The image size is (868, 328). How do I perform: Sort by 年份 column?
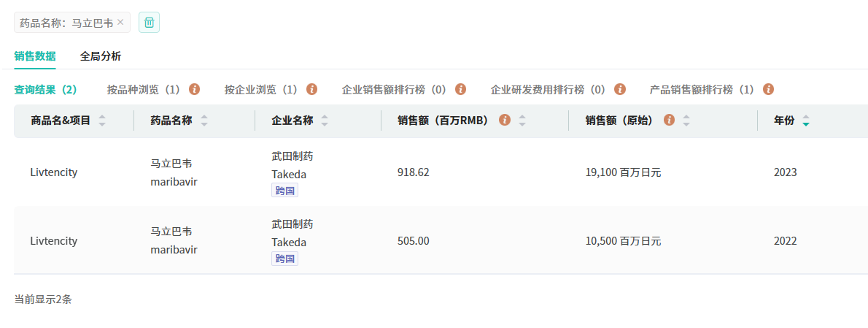point(805,121)
